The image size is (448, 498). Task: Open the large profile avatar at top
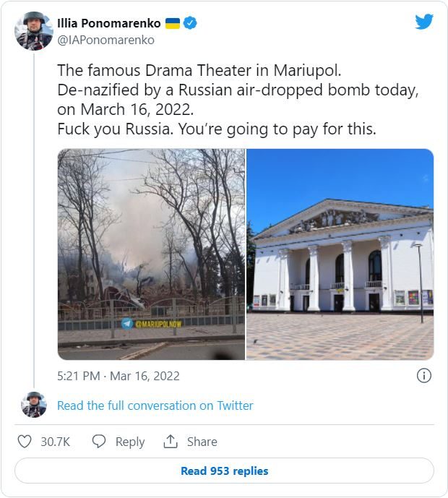(x=33, y=31)
